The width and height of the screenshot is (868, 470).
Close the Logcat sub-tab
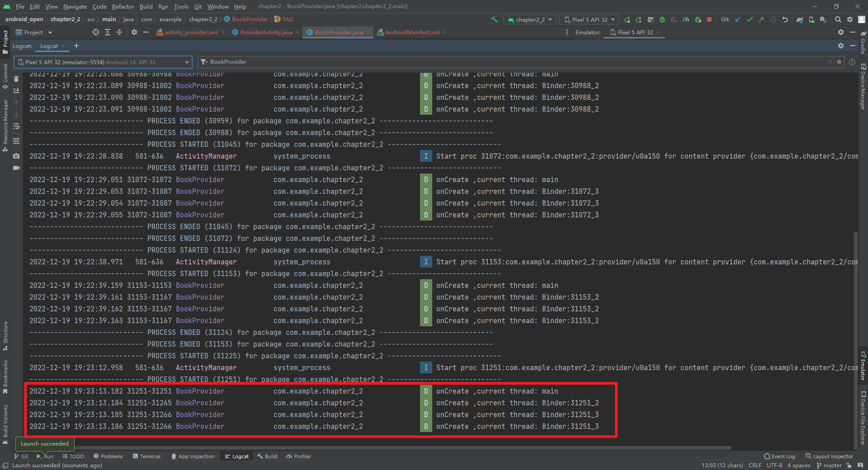coord(63,46)
